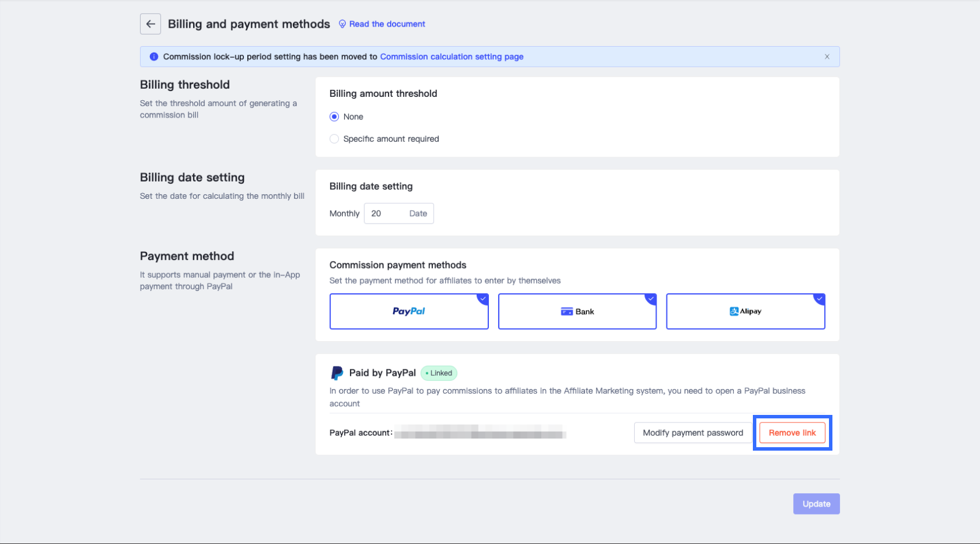Click the Alipay logo icon
Viewport: 980px width, 544px height.
coord(734,312)
